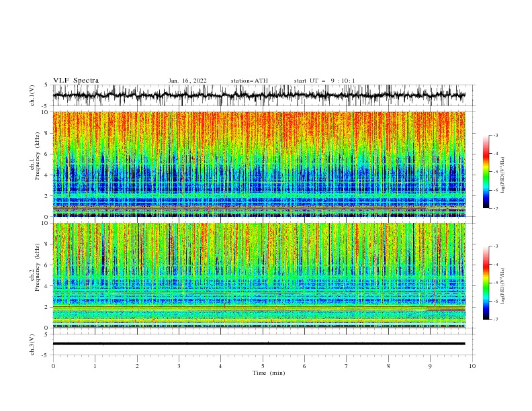Click the "ch.3(V)" axis label

coord(32,345)
